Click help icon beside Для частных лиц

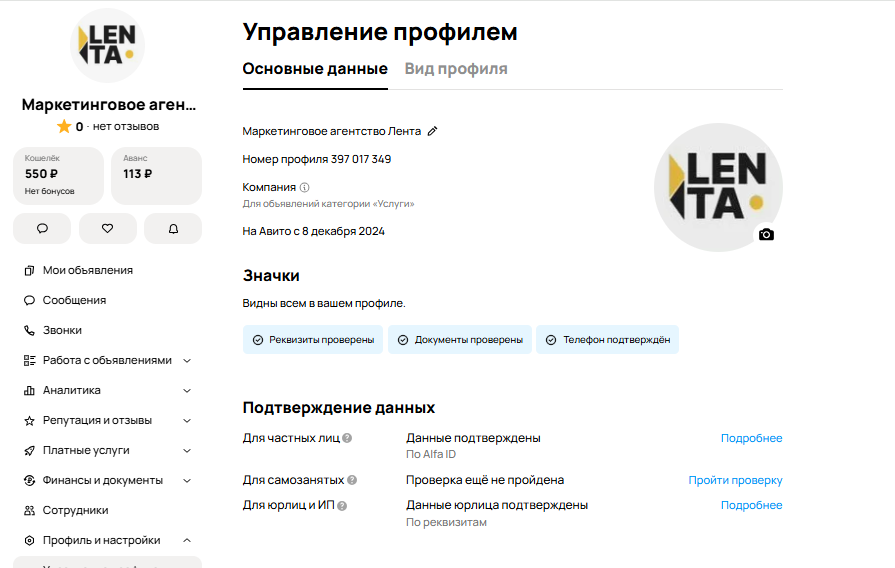click(x=347, y=438)
